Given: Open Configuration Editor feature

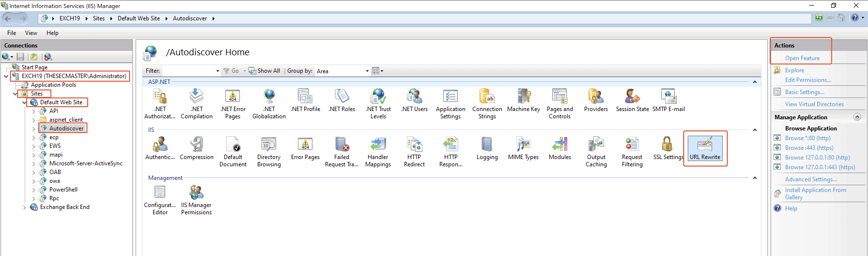Looking at the screenshot, I should 160,200.
